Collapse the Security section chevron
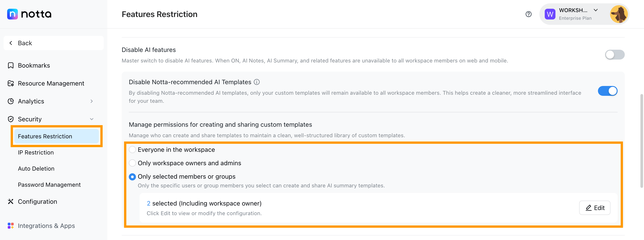The image size is (644, 240). pos(91,119)
